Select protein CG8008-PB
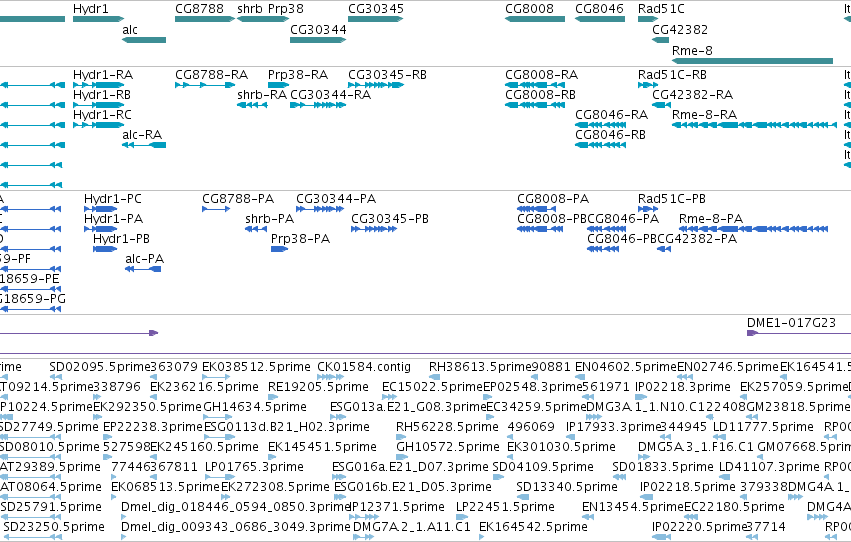851x542 pixels. pyautogui.click(x=552, y=219)
